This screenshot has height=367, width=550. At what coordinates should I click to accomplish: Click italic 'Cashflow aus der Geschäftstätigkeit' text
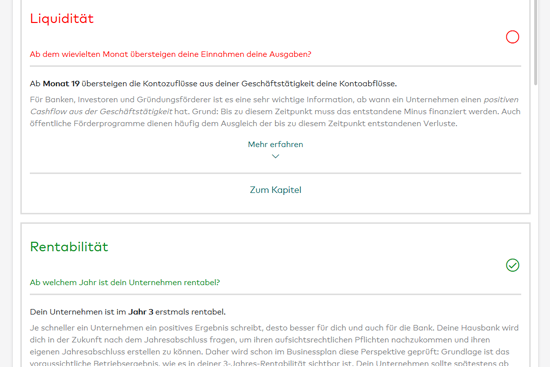coord(101,112)
